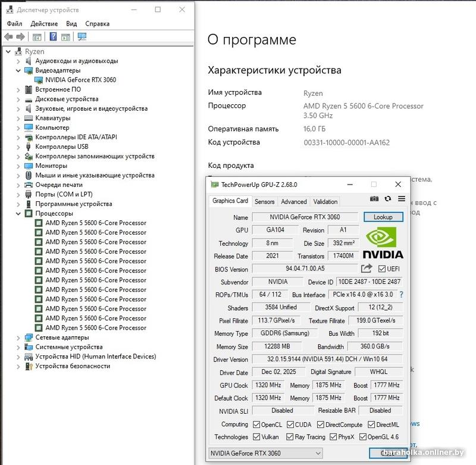Click the Сетевые адаптеры icon
Image resolution: width=476 pixels, height=465 pixels.
point(29,338)
